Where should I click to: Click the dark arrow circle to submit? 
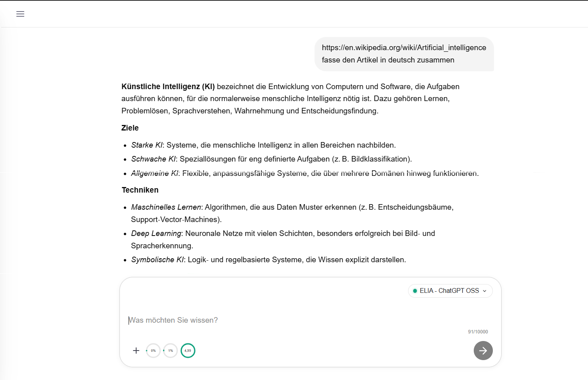point(483,351)
